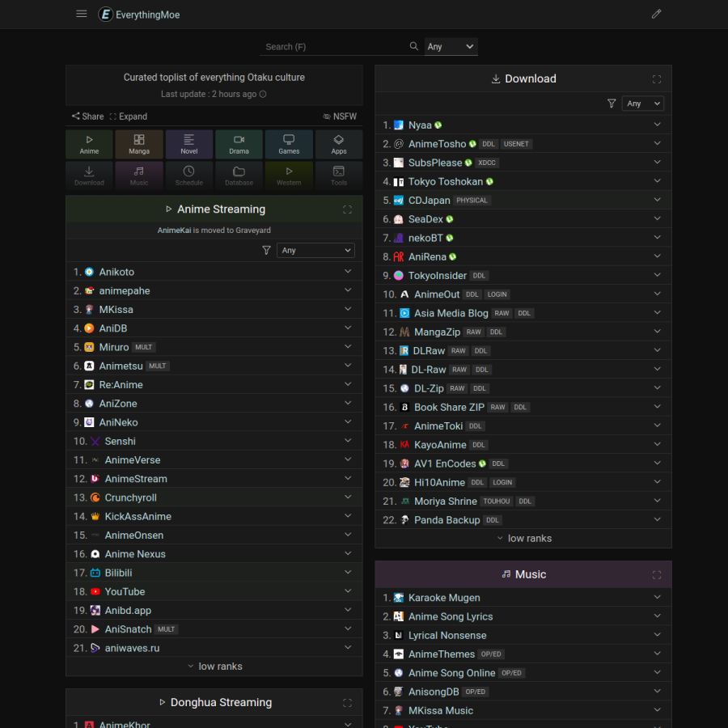The height and width of the screenshot is (728, 728).
Task: Select the Novel category tile
Action: tap(189, 145)
